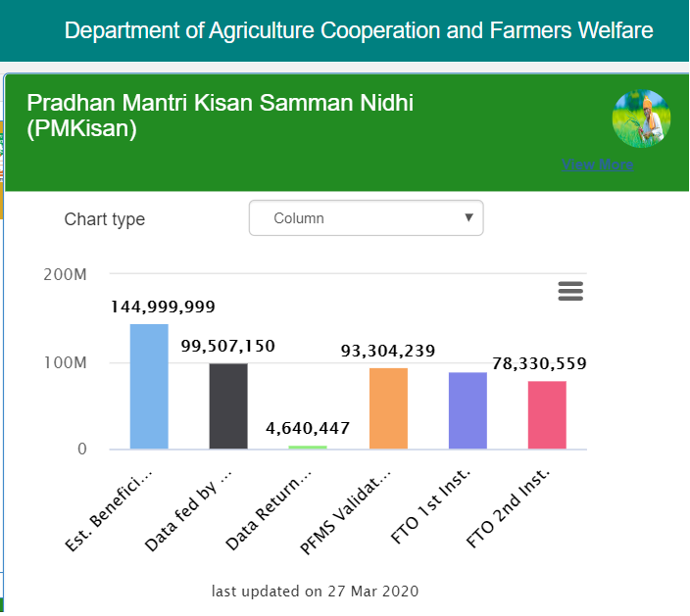Viewport: 690px width, 616px height.
Task: Open the View More link
Action: click(x=597, y=165)
